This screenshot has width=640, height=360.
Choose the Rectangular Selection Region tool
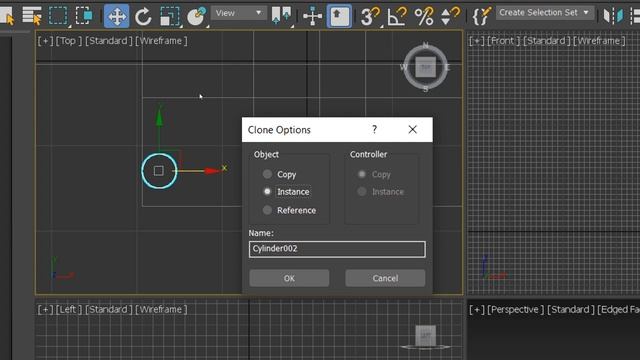tap(58, 16)
